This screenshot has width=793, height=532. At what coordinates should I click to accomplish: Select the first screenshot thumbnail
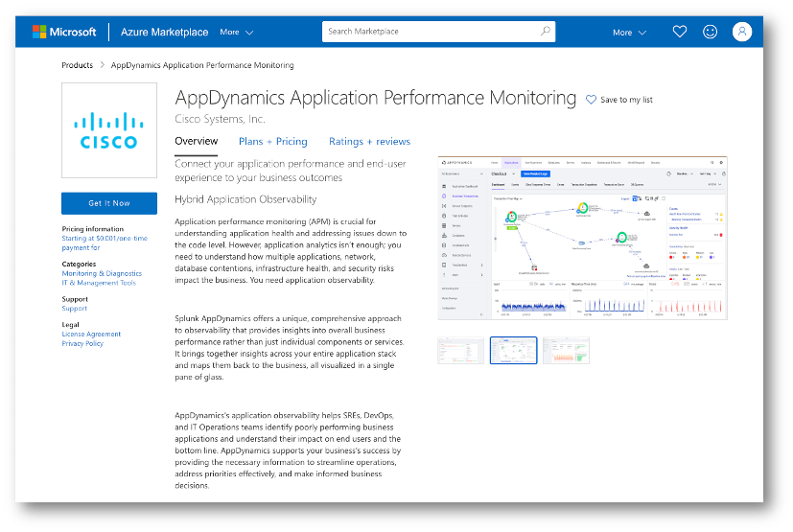pyautogui.click(x=460, y=351)
